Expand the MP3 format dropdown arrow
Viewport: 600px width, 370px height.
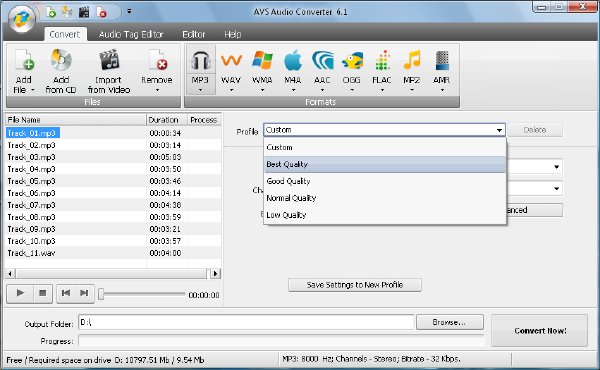(201, 90)
